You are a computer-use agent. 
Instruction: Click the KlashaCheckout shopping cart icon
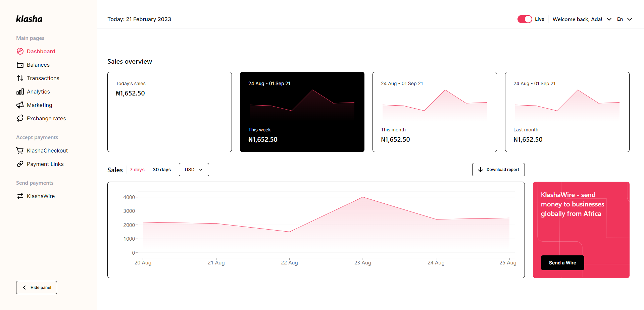click(20, 150)
